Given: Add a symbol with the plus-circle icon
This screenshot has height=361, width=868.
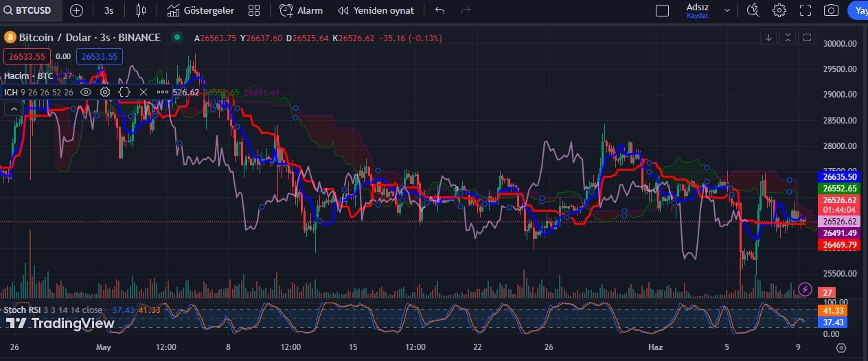Looking at the screenshot, I should click(x=77, y=10).
